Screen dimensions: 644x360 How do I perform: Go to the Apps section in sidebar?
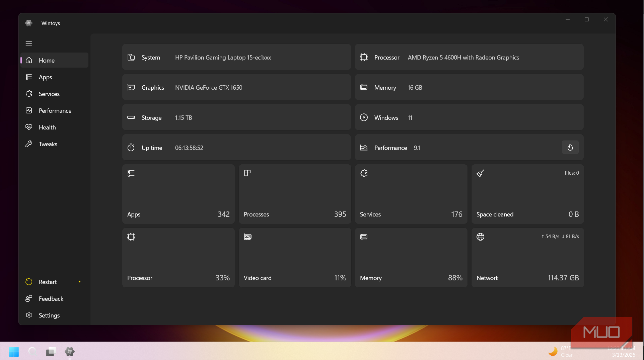point(54,77)
